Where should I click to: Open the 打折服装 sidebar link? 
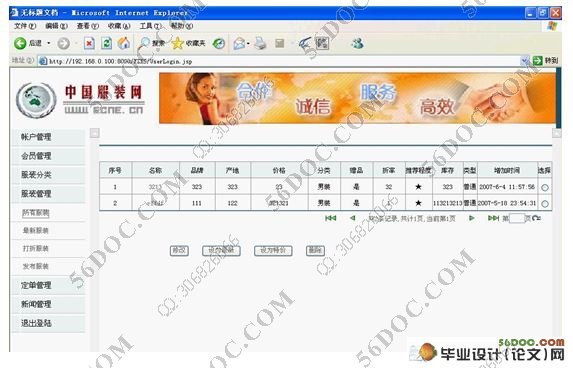coord(35,249)
